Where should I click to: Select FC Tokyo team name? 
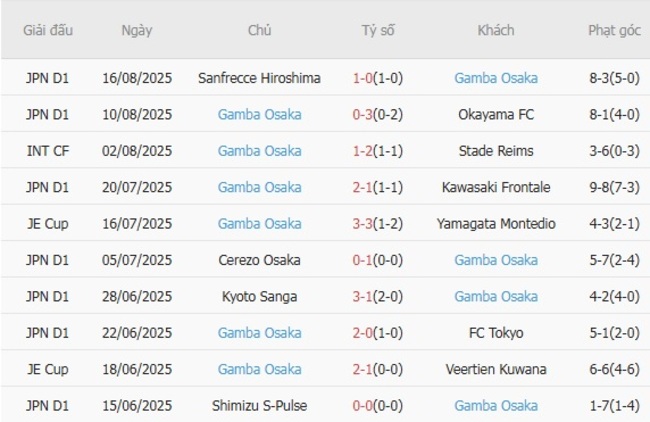[495, 333]
